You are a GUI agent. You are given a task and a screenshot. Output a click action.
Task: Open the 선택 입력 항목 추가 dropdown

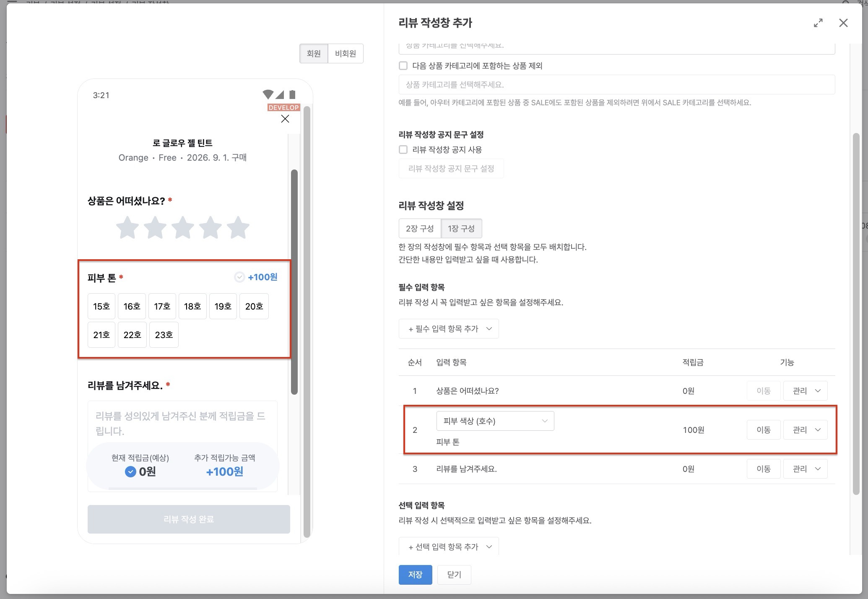pos(449,547)
